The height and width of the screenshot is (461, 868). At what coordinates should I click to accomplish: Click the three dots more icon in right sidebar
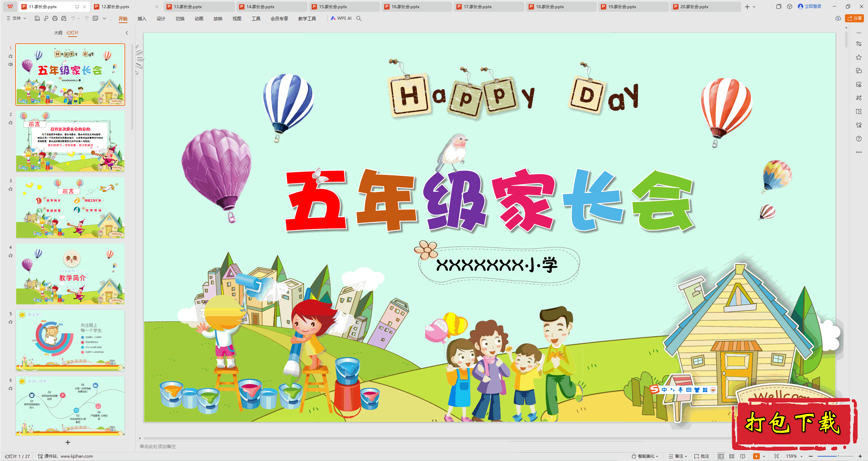click(859, 152)
